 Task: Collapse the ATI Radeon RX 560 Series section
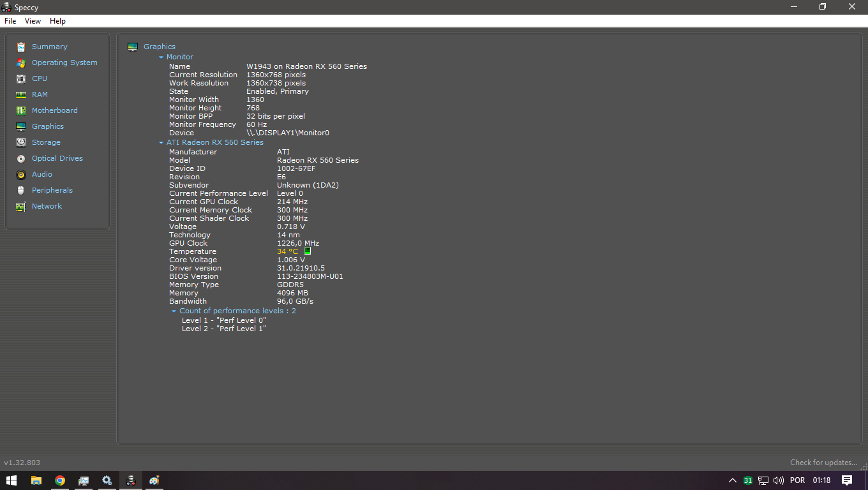[161, 142]
